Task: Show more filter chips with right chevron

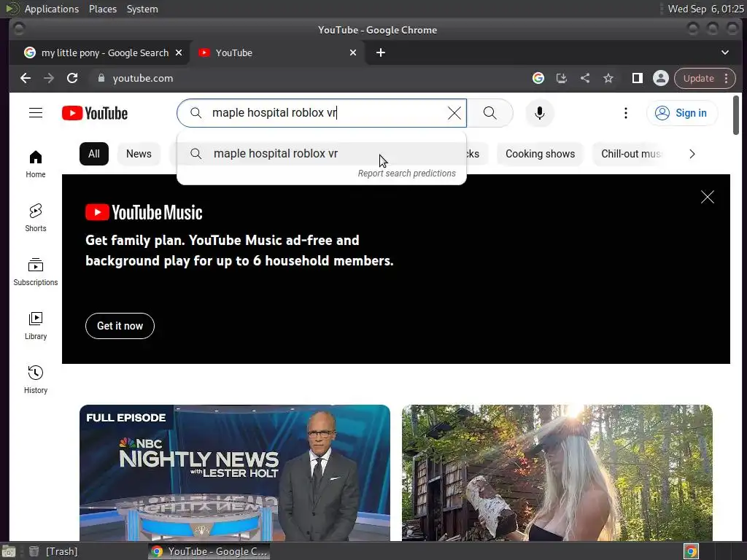Action: [x=692, y=154]
